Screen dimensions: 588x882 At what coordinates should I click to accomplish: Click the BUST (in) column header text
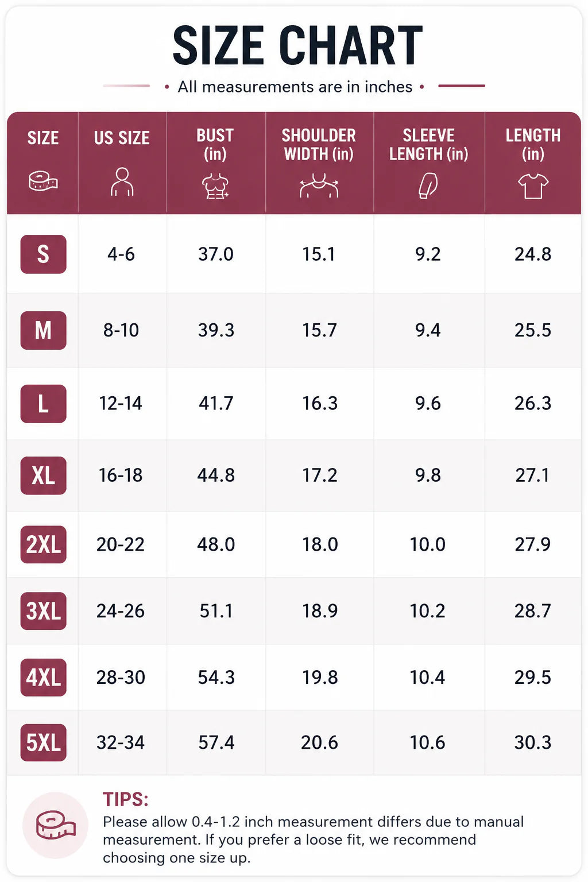pos(215,144)
